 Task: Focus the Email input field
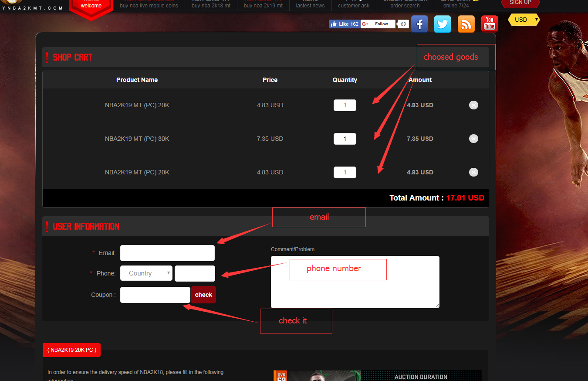pyautogui.click(x=167, y=253)
